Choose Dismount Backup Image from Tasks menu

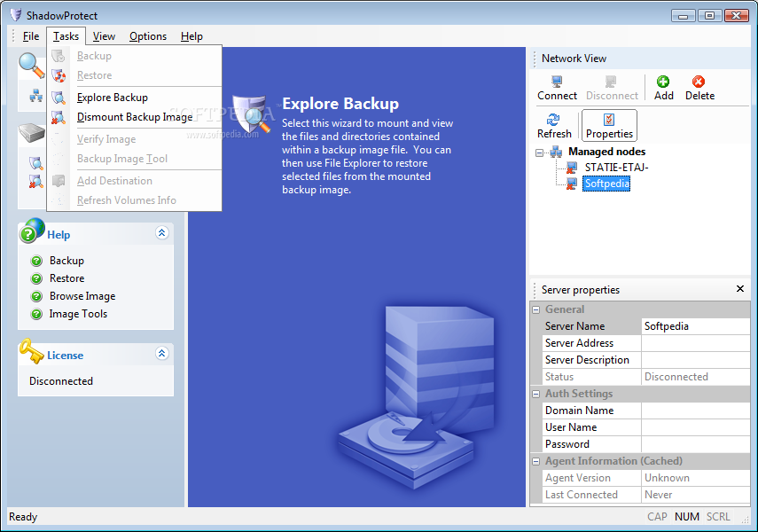pos(135,117)
